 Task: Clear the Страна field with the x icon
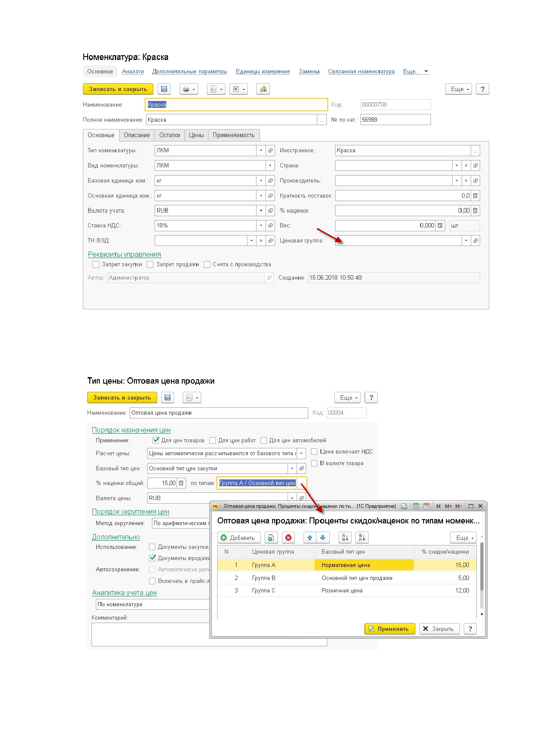(466, 166)
